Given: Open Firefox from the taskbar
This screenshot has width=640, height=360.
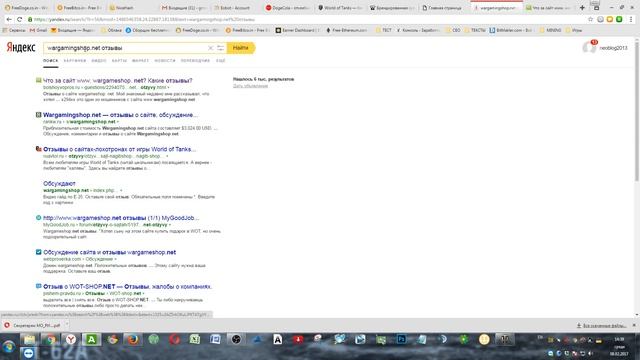Looking at the screenshot, I should coord(133,339).
